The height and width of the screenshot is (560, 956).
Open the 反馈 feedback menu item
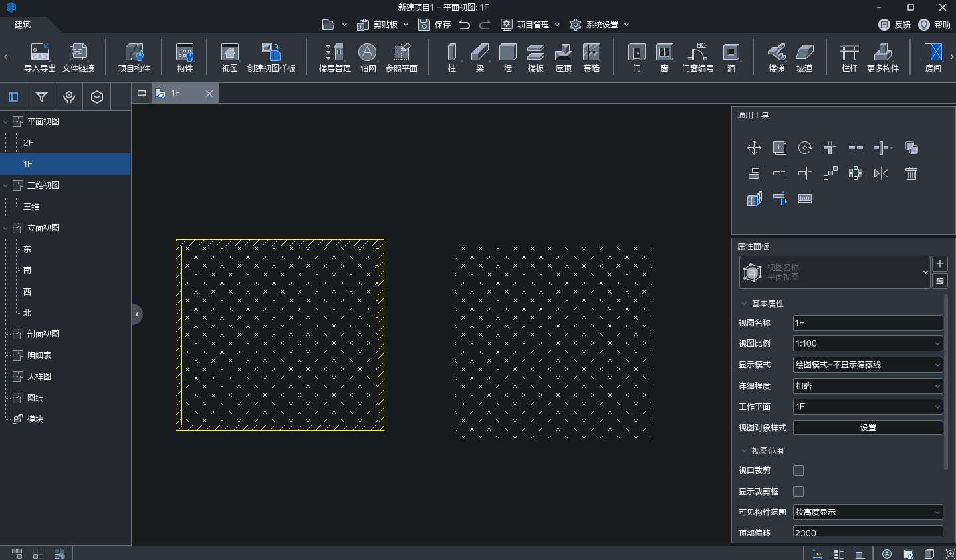[x=894, y=25]
